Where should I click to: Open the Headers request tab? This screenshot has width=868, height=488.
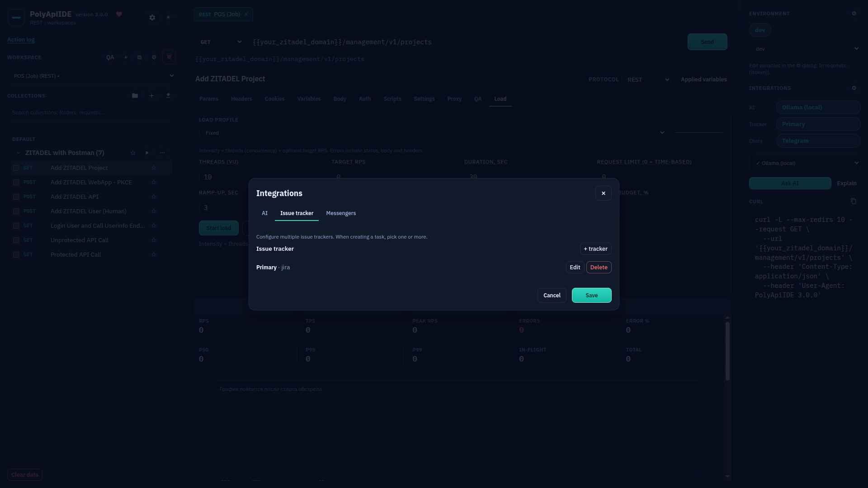pyautogui.click(x=241, y=99)
